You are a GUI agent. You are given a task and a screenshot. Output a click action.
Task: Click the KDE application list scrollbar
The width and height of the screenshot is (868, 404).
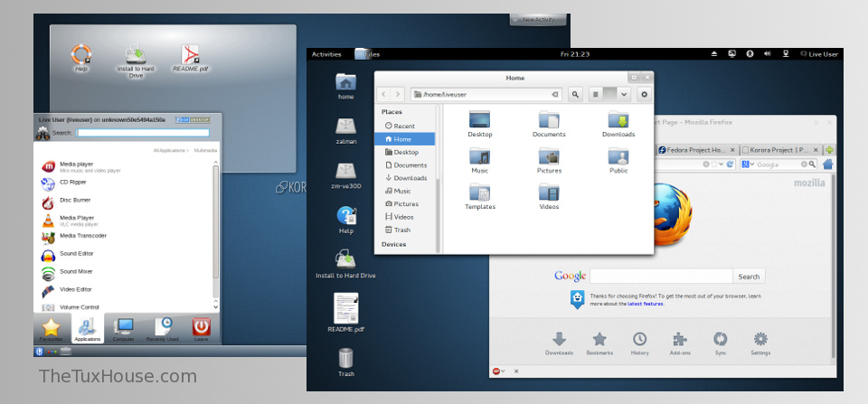point(215,226)
